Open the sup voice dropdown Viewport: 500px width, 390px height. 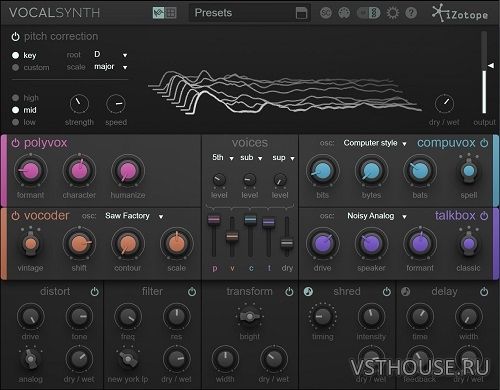[x=283, y=158]
